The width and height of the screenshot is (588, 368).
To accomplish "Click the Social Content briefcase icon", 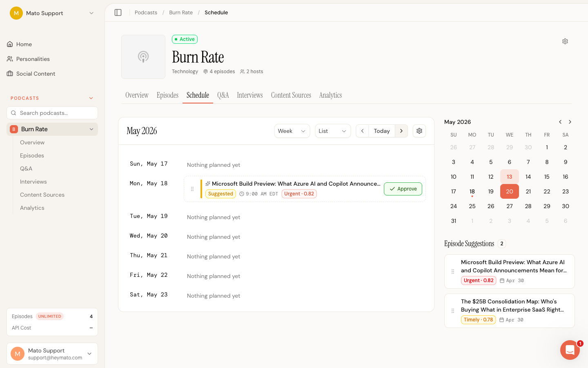I will click(10, 74).
